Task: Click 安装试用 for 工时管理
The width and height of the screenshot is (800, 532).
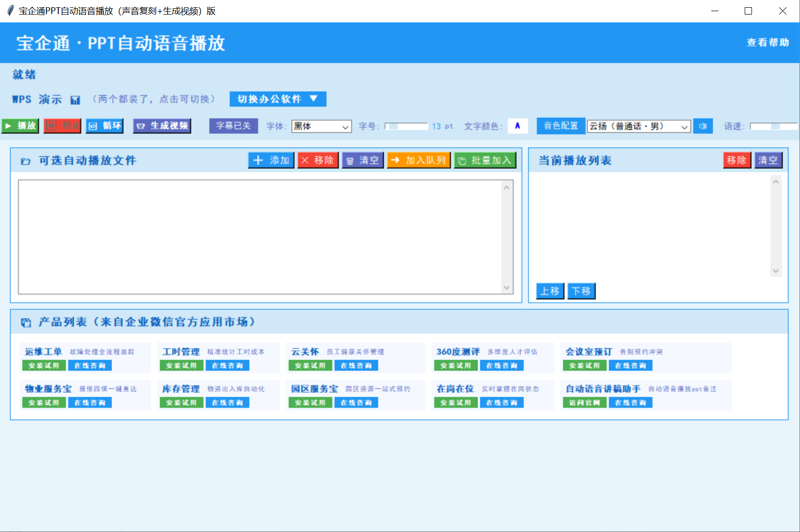Action: (x=181, y=366)
